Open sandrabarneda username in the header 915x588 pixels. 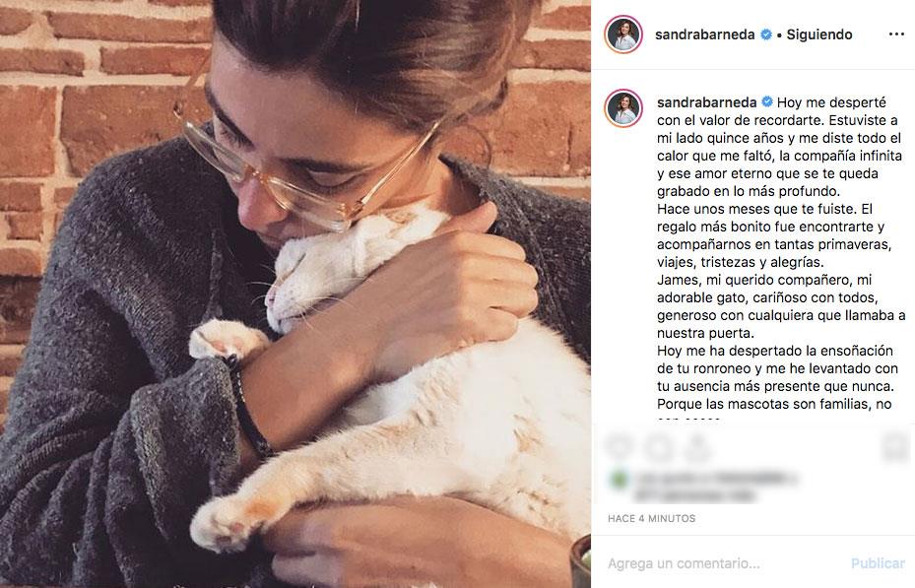coord(705,34)
